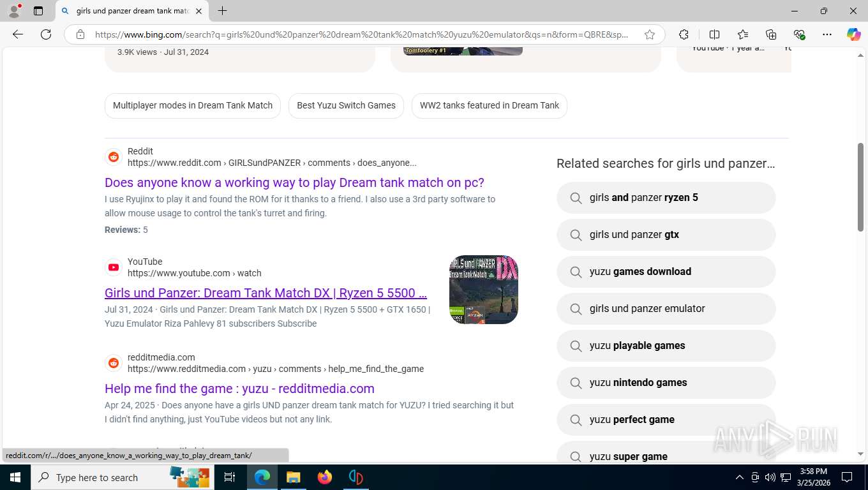The width and height of the screenshot is (868, 490).
Task: Open Browser essentials heart icon
Action: [799, 34]
